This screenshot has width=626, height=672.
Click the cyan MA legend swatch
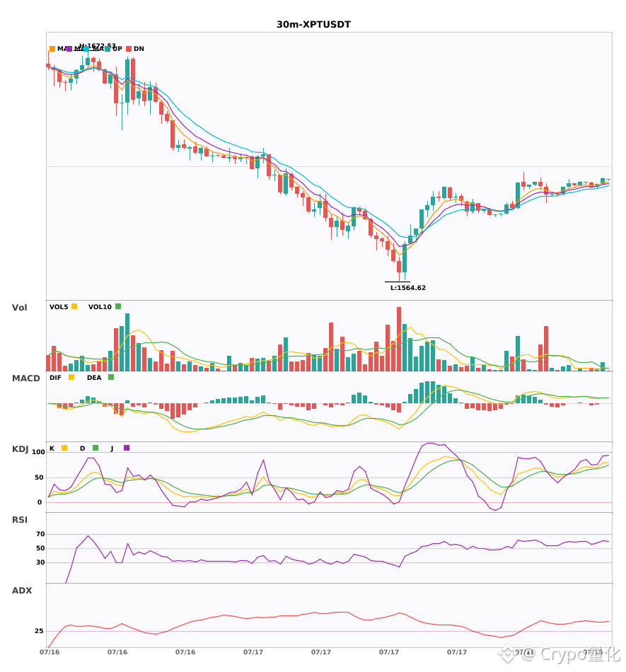tap(86, 49)
